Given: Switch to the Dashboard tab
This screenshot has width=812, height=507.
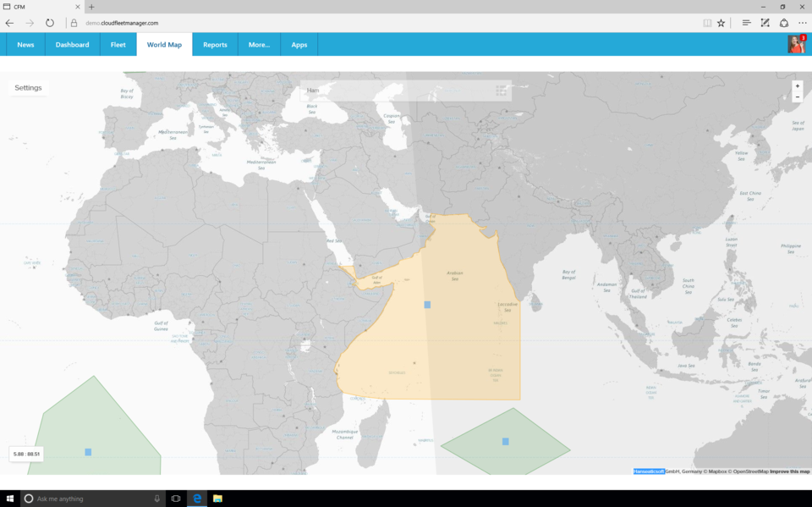Looking at the screenshot, I should (72, 45).
